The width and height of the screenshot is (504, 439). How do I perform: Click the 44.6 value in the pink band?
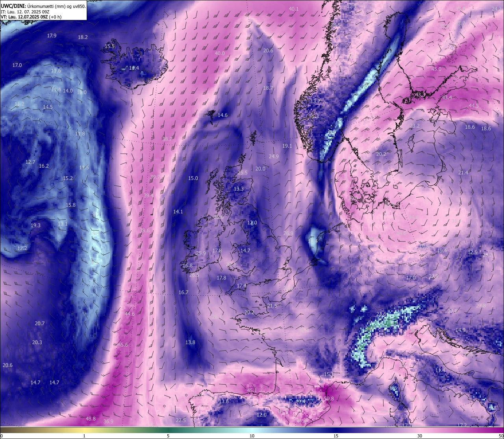[130, 314]
